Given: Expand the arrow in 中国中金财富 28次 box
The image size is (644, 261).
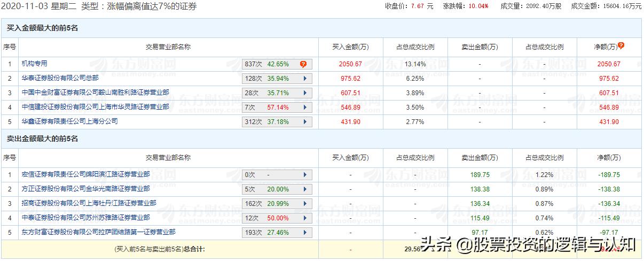Looking at the screenshot, I should (305, 93).
